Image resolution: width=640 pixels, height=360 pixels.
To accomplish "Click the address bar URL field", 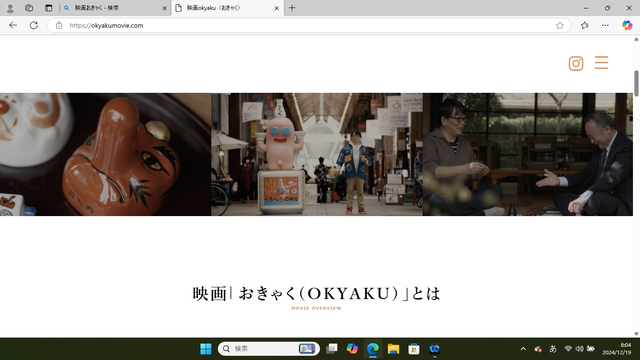I will point(310,25).
